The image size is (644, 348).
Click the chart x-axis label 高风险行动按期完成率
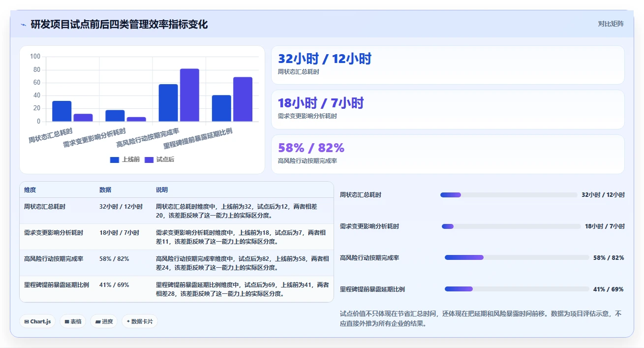pyautogui.click(x=148, y=138)
